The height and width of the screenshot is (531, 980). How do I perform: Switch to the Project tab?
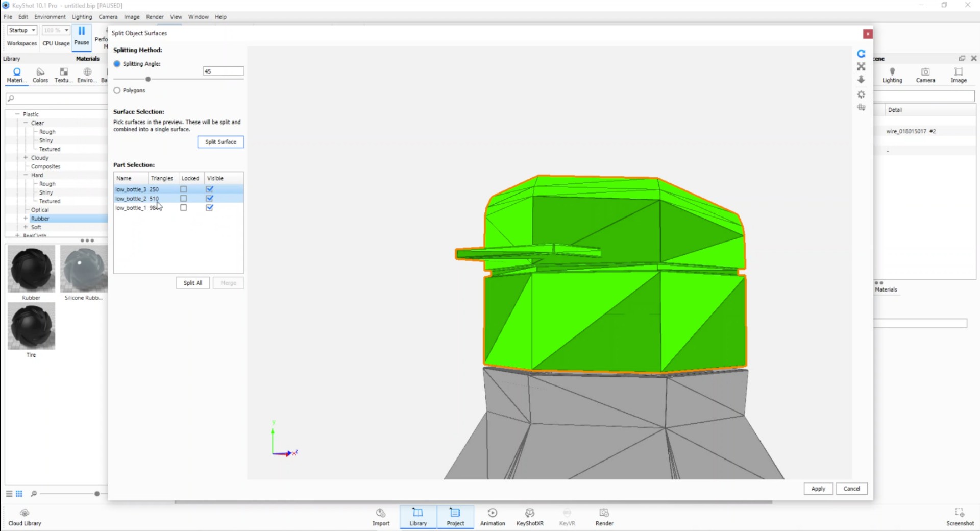(x=455, y=517)
